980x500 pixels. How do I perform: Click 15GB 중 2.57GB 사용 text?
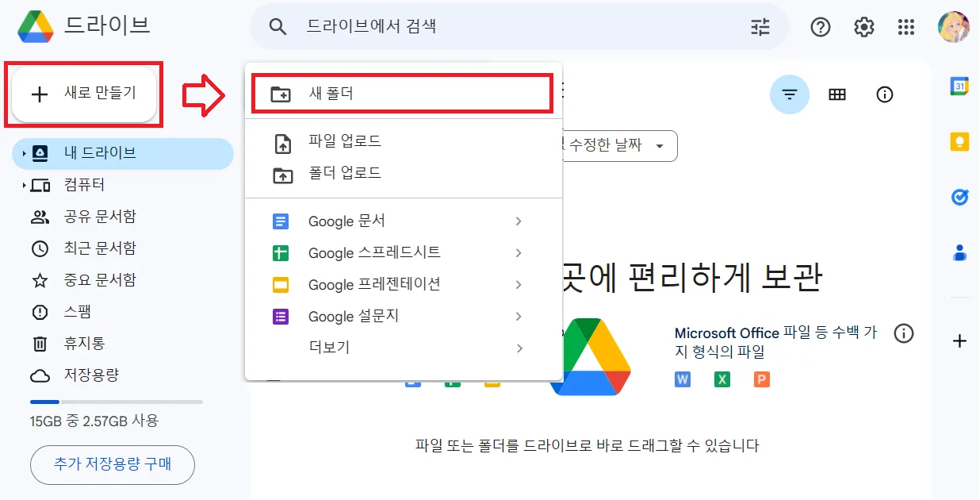(x=94, y=421)
